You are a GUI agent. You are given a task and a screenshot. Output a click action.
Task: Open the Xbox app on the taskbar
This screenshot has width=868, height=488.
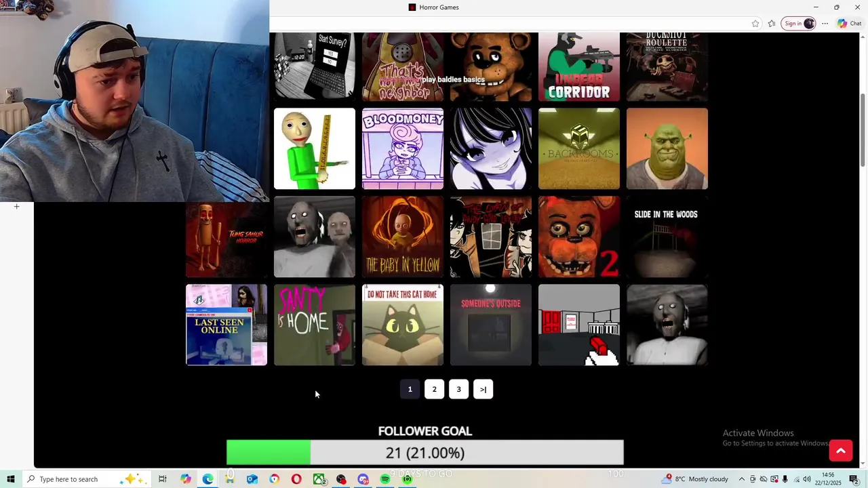[x=319, y=479]
